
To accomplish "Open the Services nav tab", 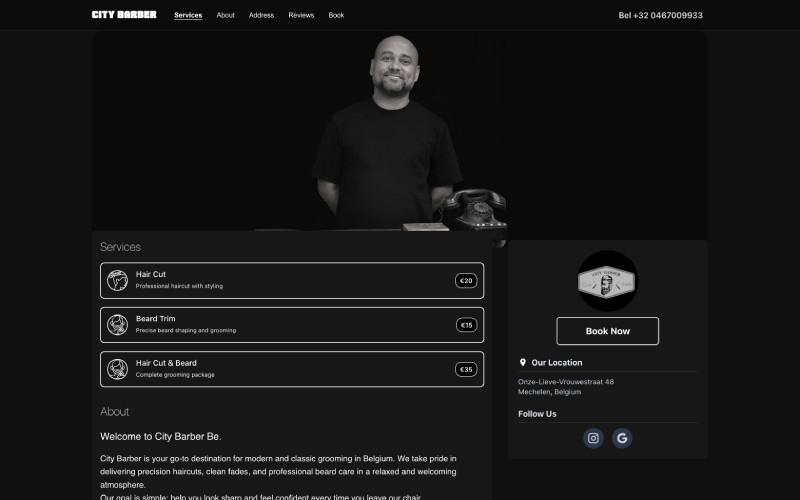I will pyautogui.click(x=188, y=15).
